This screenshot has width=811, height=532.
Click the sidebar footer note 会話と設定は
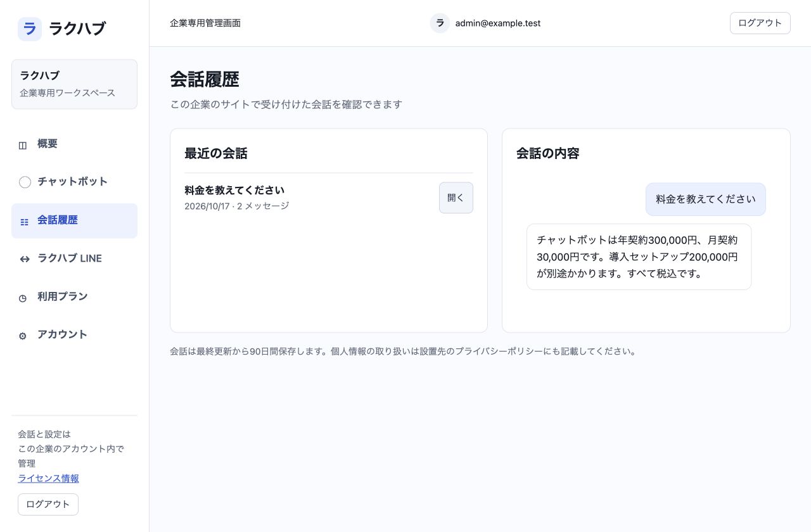[x=71, y=449]
